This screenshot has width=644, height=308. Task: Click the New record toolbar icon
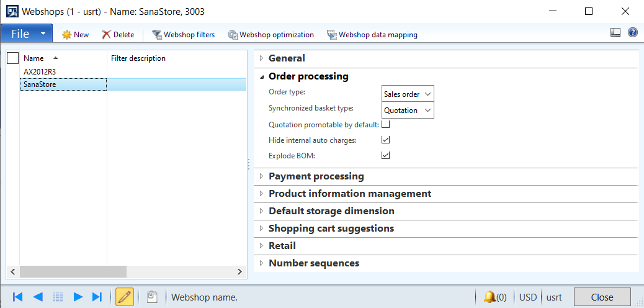pos(66,35)
